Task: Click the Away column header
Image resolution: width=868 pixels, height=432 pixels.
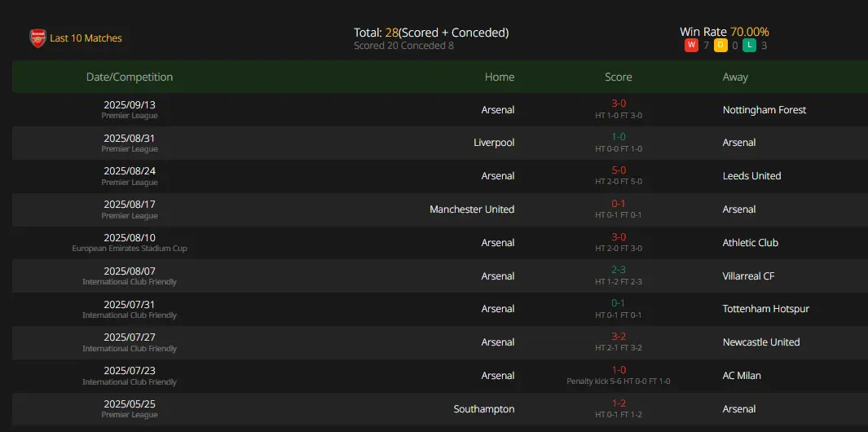Action: pyautogui.click(x=735, y=77)
